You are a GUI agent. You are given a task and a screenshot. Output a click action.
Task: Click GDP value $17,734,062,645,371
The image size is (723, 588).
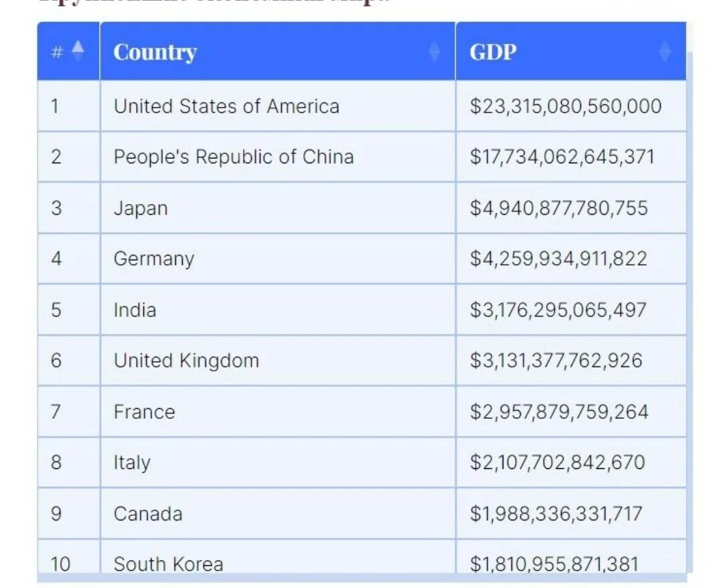[562, 157]
